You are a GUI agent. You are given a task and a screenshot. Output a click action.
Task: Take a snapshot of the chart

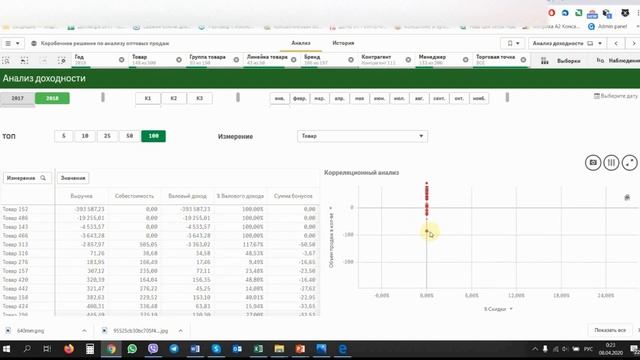click(x=593, y=162)
